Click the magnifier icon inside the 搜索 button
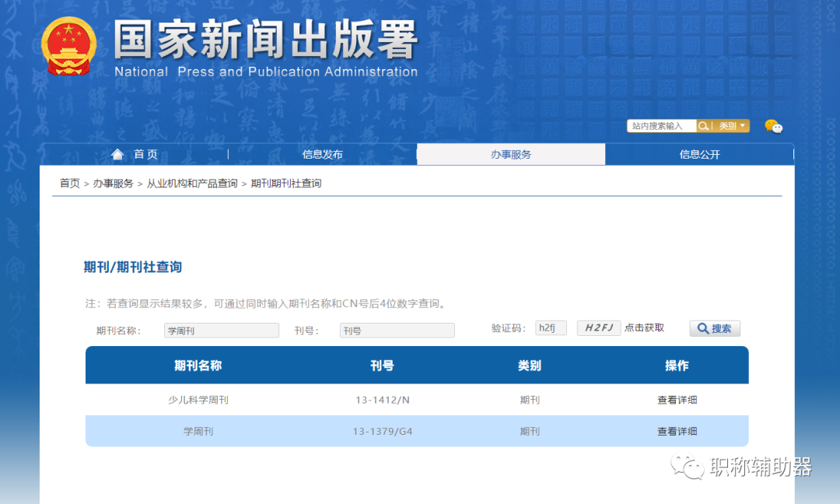Image resolution: width=840 pixels, height=504 pixels. 702,327
